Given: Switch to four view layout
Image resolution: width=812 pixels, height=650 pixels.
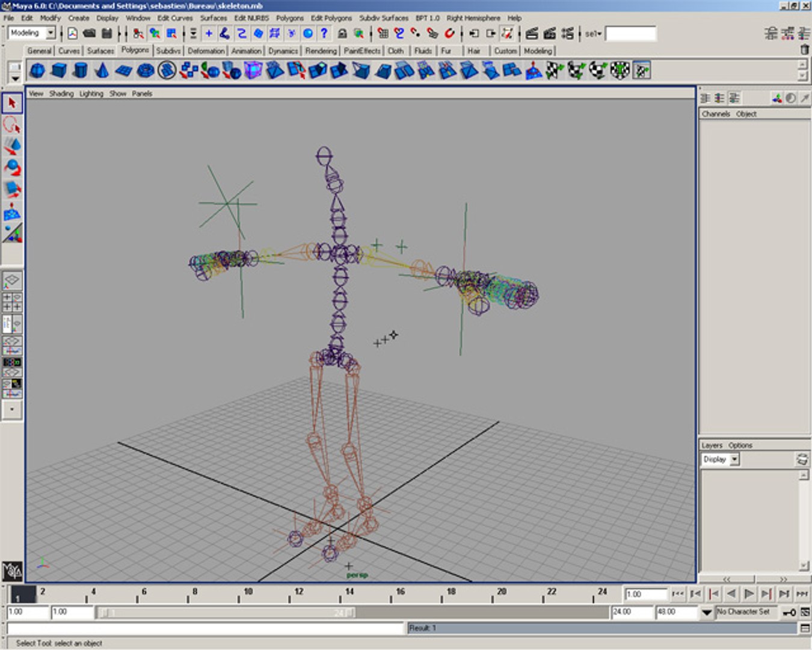Looking at the screenshot, I should point(12,302).
